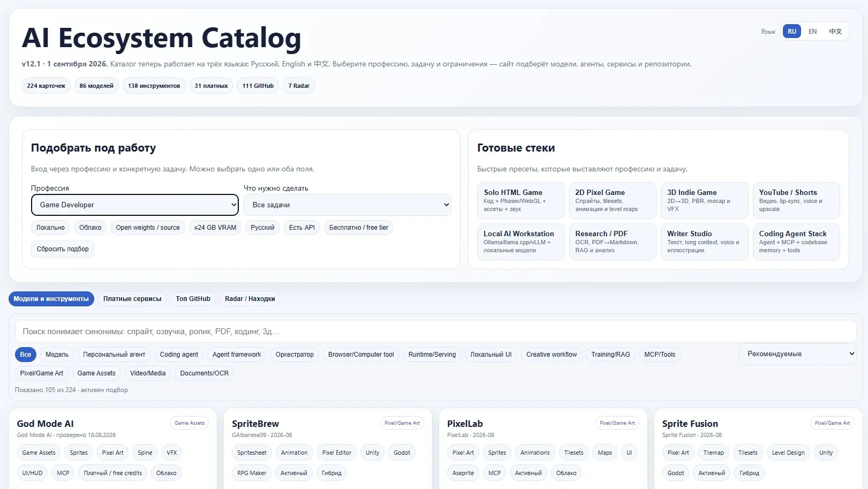The height and width of the screenshot is (489, 868).
Task: Click the UI/HUD tag on God Mode AI
Action: point(33,473)
